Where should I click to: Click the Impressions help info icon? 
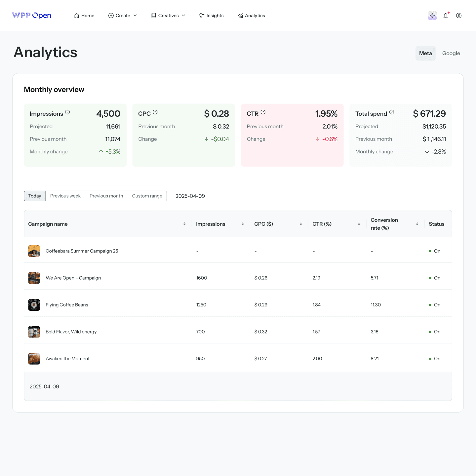67,112
